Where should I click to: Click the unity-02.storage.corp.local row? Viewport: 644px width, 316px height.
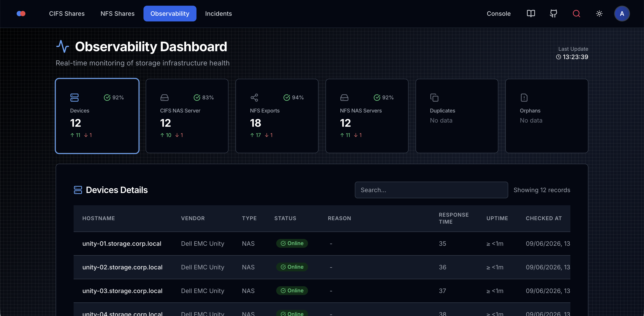click(322, 267)
